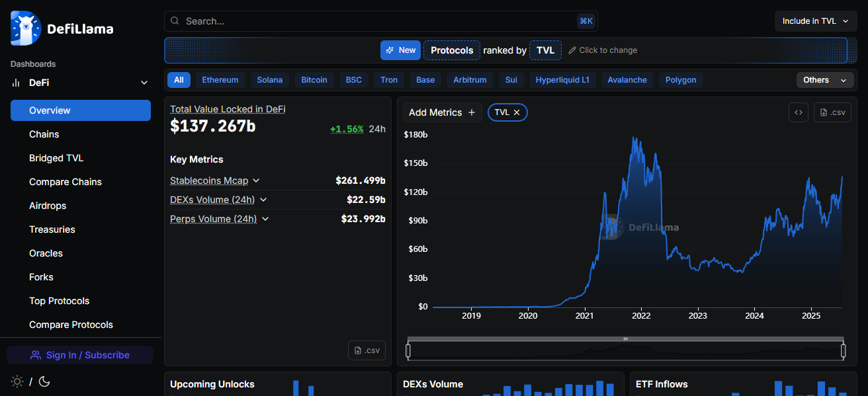Remove the TVL metric chip using its X
This screenshot has height=396, width=868.
[517, 112]
